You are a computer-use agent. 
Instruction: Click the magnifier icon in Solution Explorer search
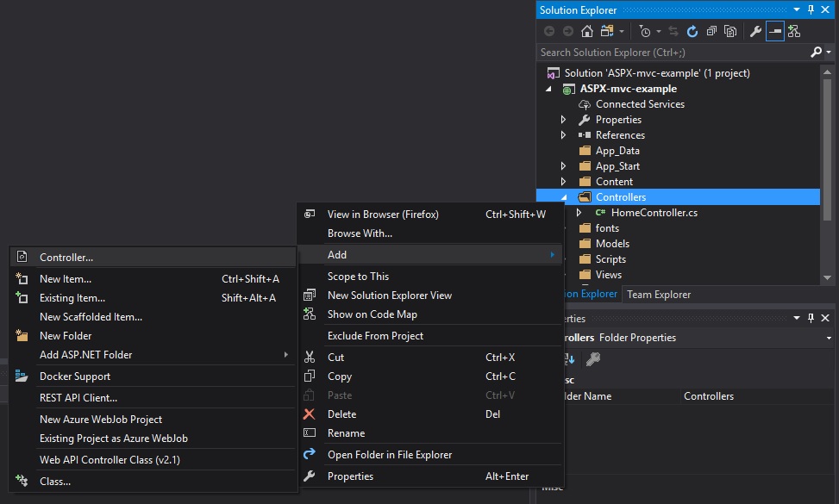(817, 53)
